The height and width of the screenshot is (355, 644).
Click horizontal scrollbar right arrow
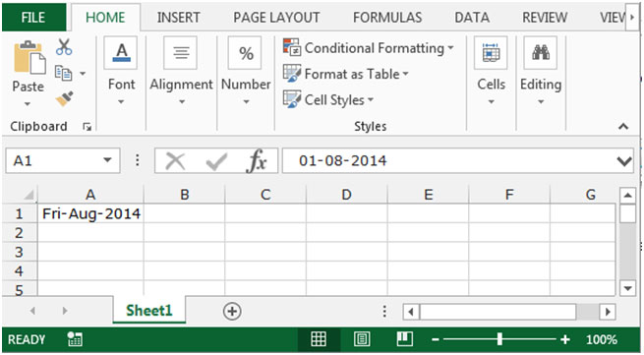tap(608, 312)
